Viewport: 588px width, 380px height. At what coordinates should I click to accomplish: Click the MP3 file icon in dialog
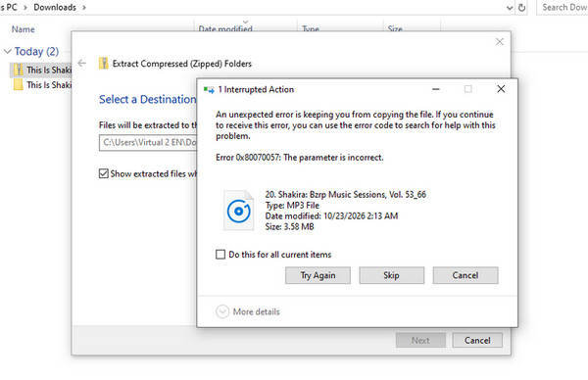(238, 211)
